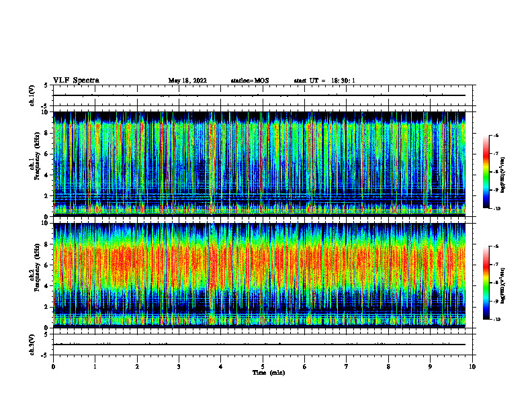The width and height of the screenshot is (532, 411).
Task: Click time axis tick label '9'
Action: click(x=430, y=367)
